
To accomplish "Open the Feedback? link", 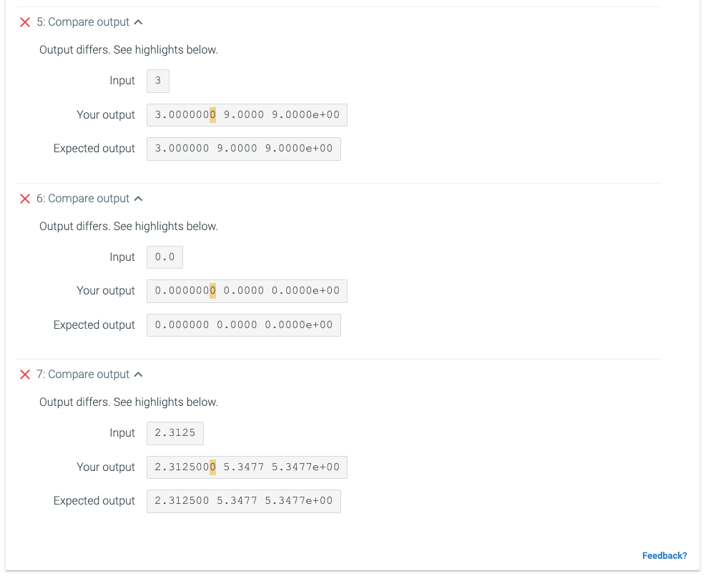I will [664, 555].
